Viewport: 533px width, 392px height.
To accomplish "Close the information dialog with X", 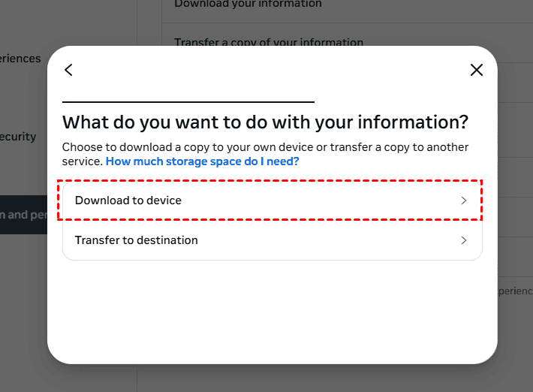I will (476, 70).
